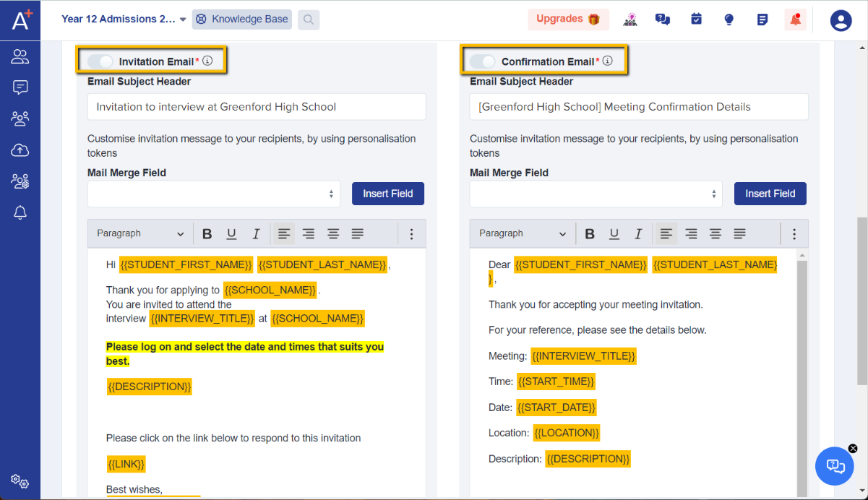Open the bell icon in left sidebar
Image resolution: width=868 pixels, height=500 pixels.
(20, 212)
